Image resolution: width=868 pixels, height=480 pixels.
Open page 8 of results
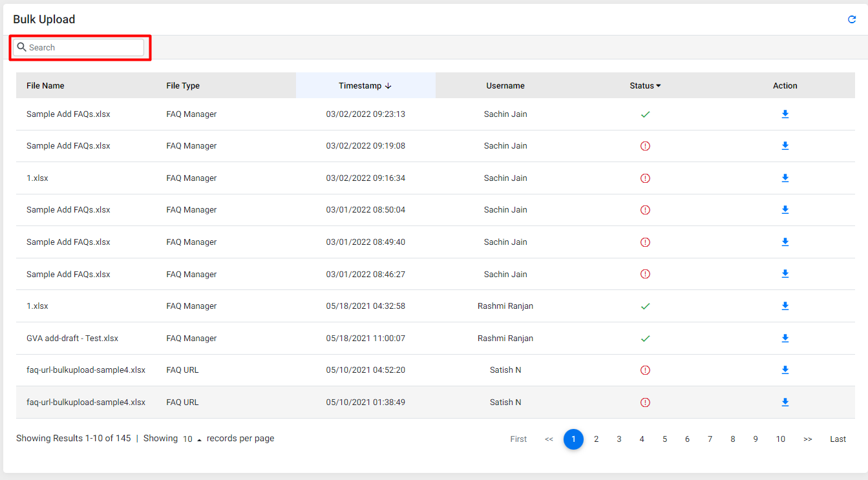tap(733, 439)
